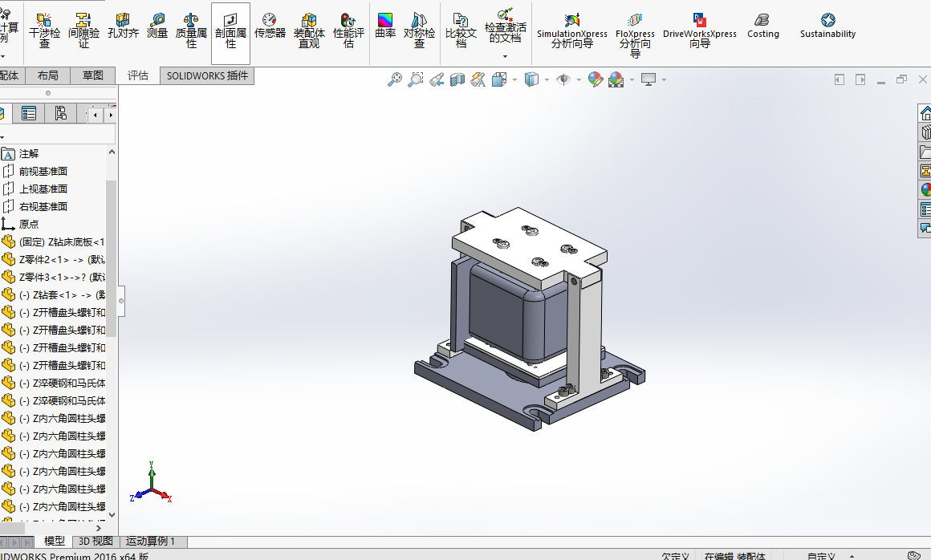Open DriveWorksXpress 向导
This screenshot has height=560, width=931.
tap(699, 30)
